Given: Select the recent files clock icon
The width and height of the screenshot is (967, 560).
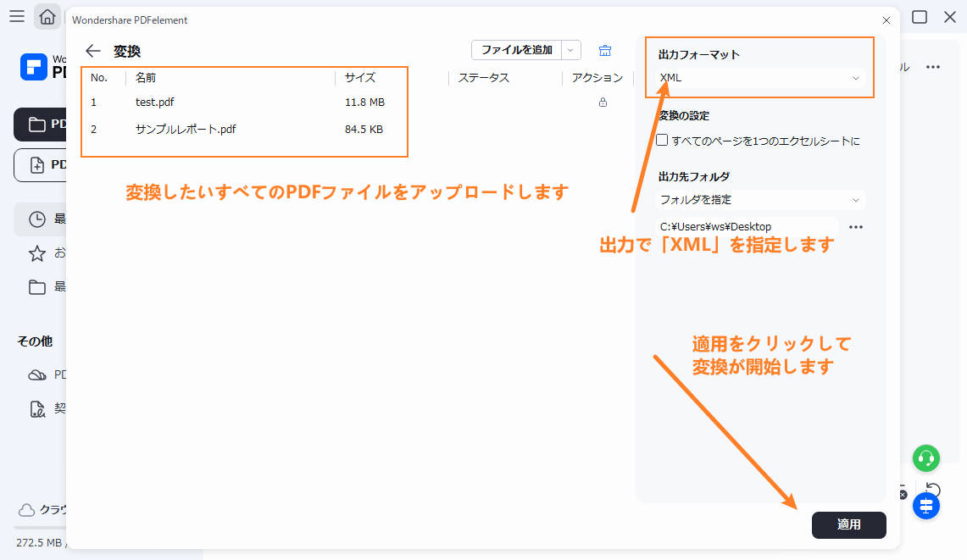Looking at the screenshot, I should coord(38,219).
